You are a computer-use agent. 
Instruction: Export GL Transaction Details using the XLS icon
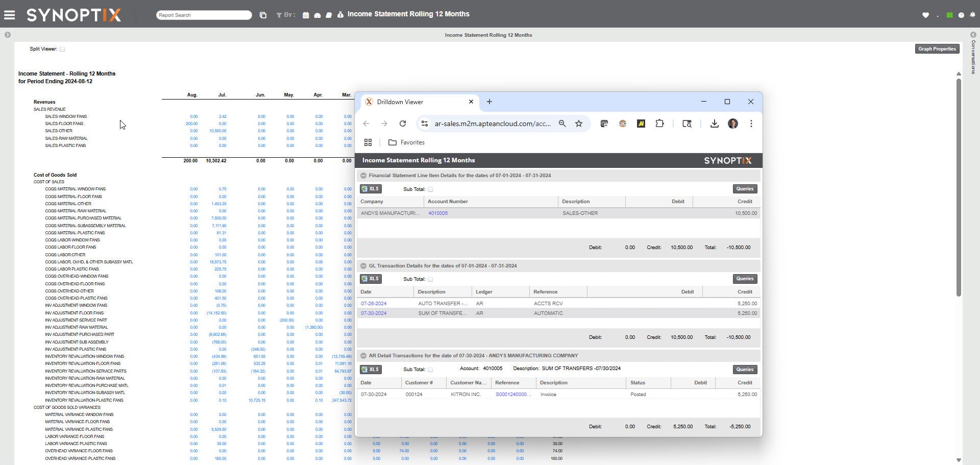click(x=371, y=279)
